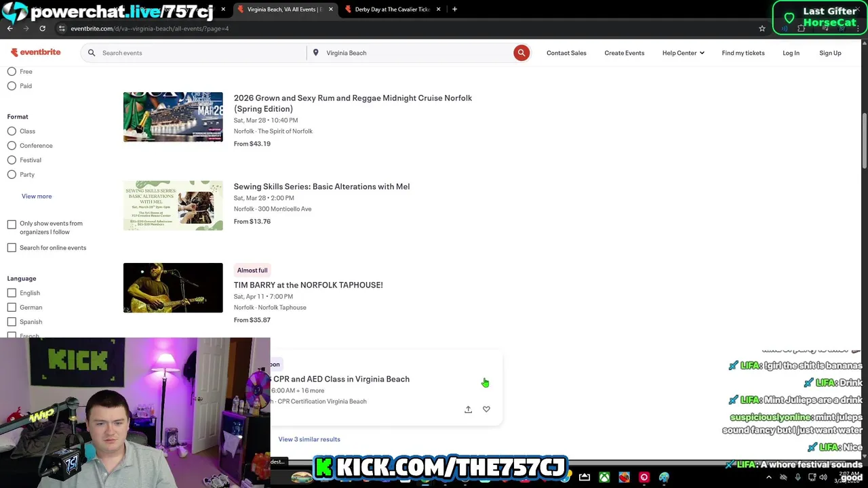Open a new browser tab
Image resolution: width=868 pixels, height=488 pixels.
[454, 9]
